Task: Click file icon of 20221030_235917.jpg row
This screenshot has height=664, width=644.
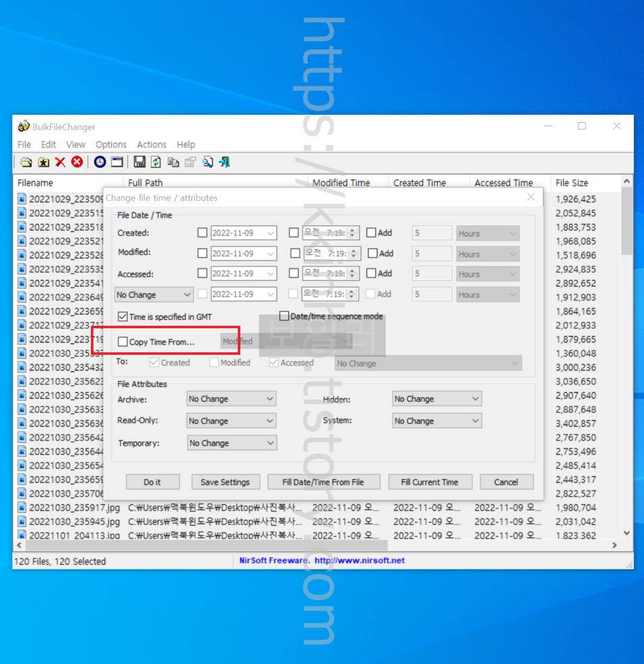Action: tap(22, 507)
